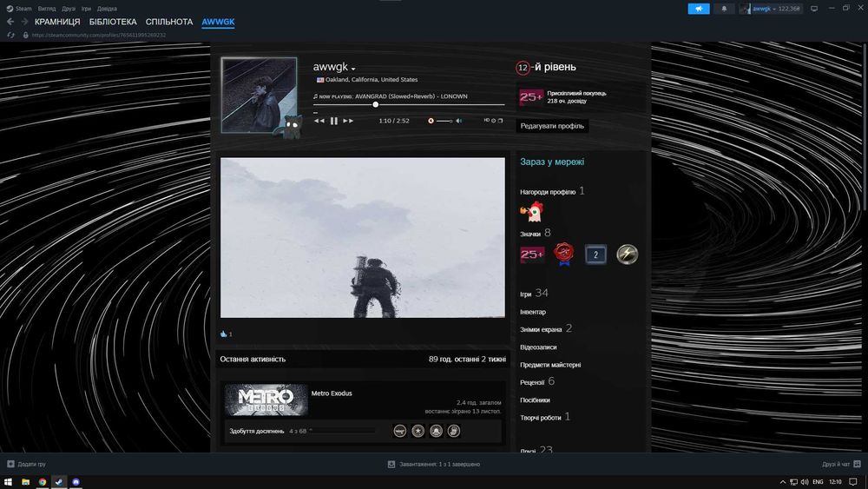
Task: Click the padlock icon next to URL
Action: (25, 35)
